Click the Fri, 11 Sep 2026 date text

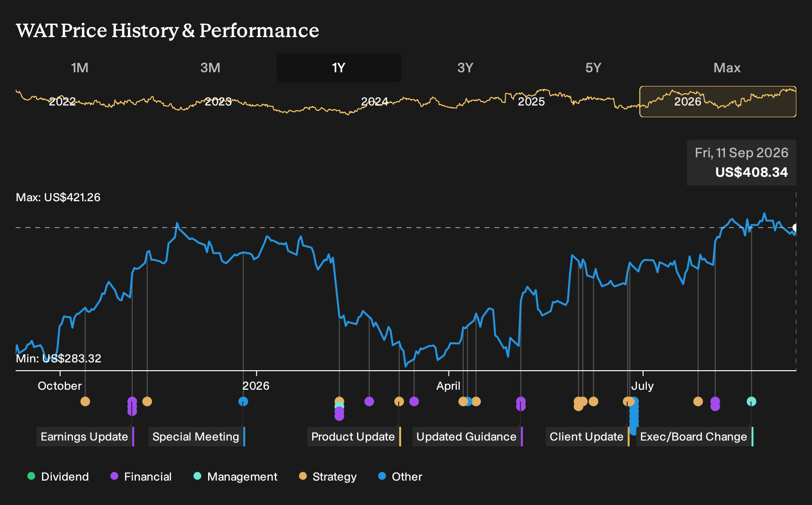[x=742, y=153]
